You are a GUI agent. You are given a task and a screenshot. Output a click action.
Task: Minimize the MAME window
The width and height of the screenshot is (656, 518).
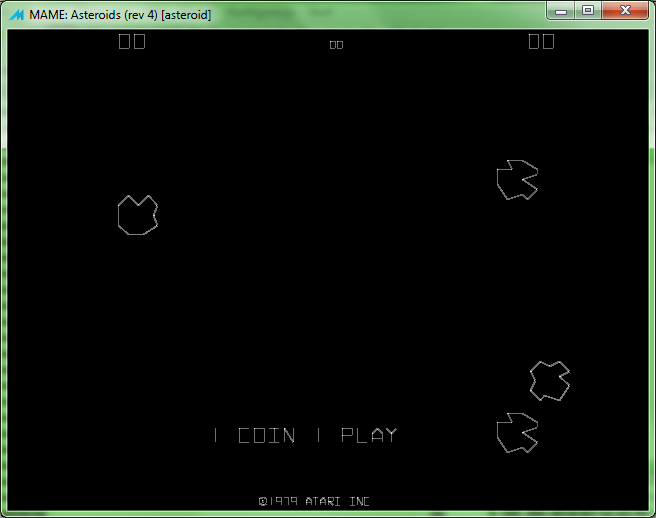[x=563, y=10]
